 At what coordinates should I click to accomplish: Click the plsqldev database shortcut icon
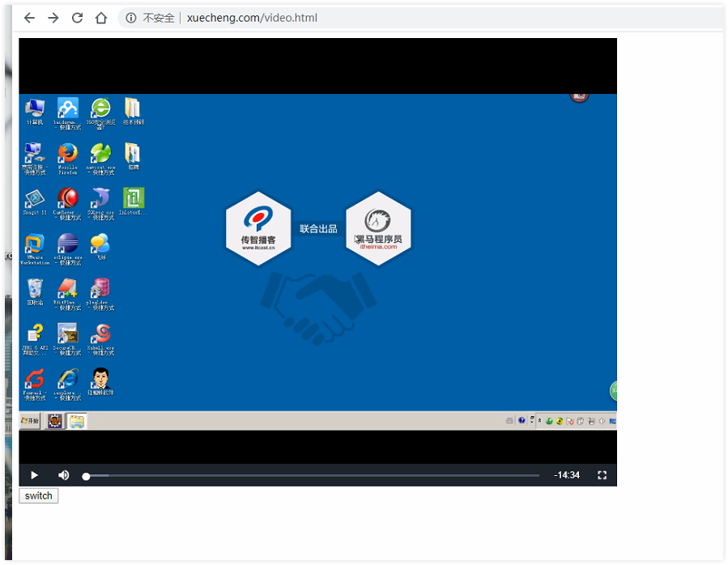(100, 294)
